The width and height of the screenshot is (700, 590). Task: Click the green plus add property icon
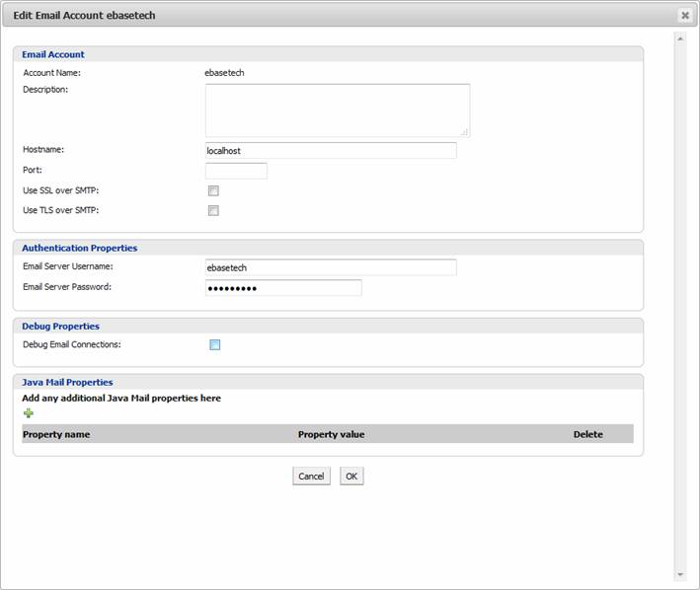[29, 413]
